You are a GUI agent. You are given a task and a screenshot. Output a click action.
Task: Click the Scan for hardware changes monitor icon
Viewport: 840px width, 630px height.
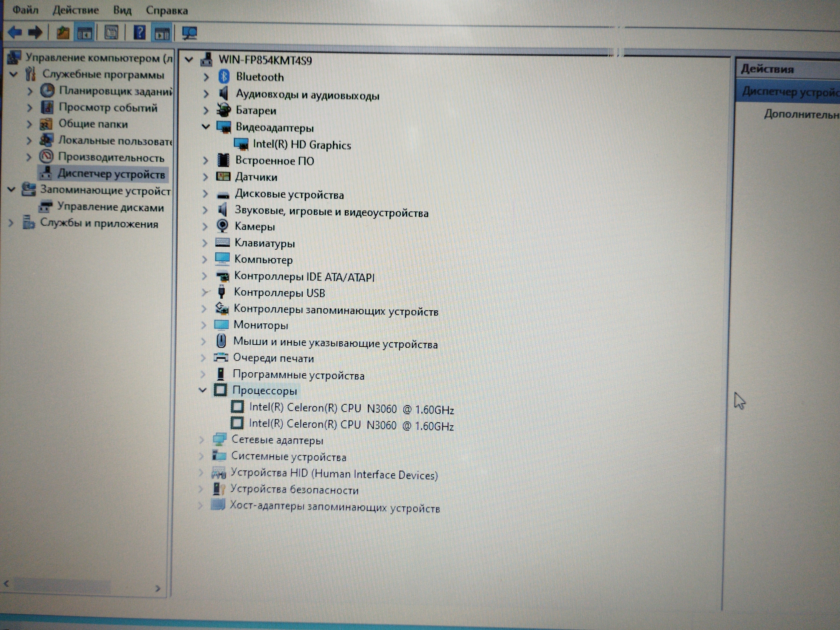coord(189,33)
